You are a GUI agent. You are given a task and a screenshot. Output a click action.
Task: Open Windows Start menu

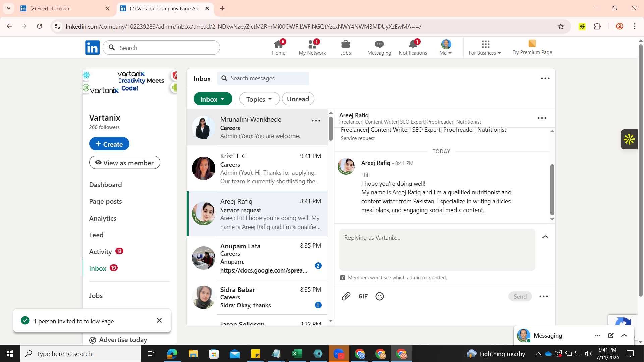point(10,354)
